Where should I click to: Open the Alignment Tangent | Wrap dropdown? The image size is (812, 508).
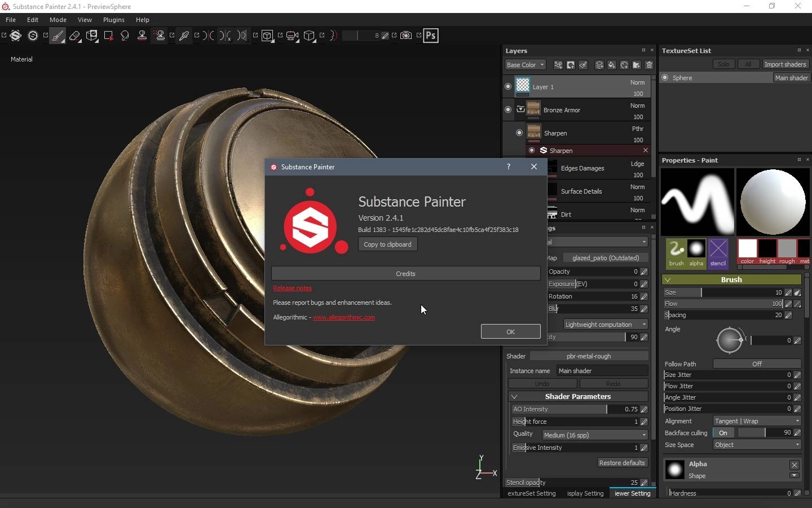(757, 421)
